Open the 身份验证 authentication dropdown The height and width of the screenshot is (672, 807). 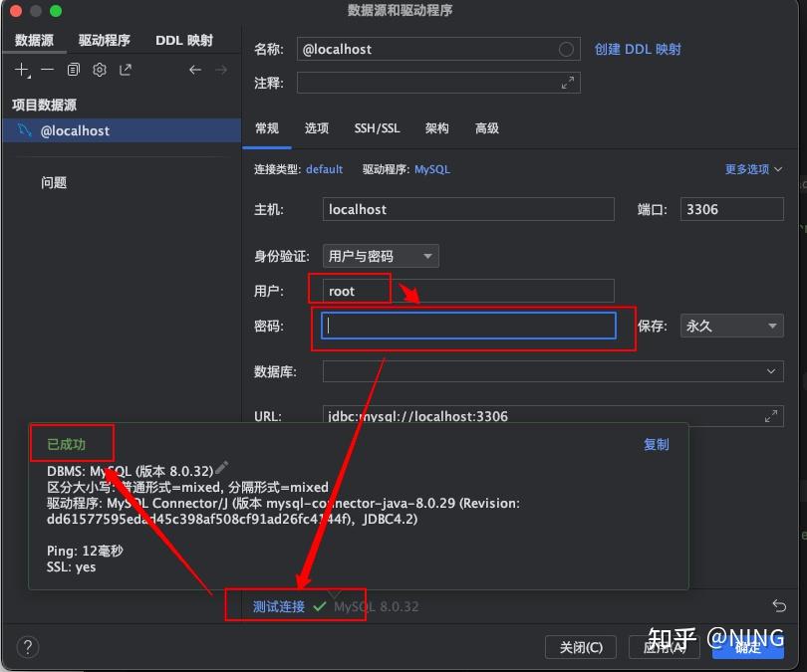[380, 256]
